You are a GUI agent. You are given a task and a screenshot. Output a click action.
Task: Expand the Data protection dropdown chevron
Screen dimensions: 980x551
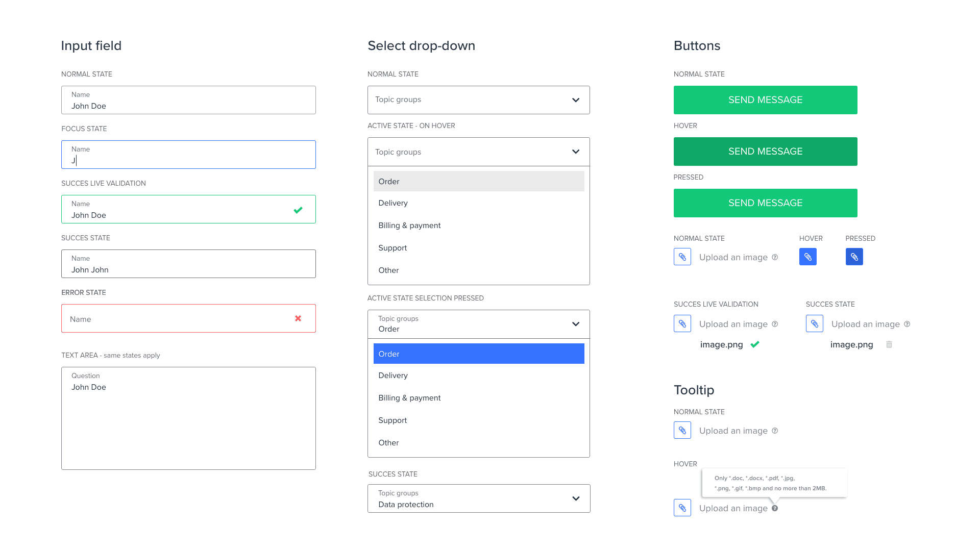click(x=576, y=498)
